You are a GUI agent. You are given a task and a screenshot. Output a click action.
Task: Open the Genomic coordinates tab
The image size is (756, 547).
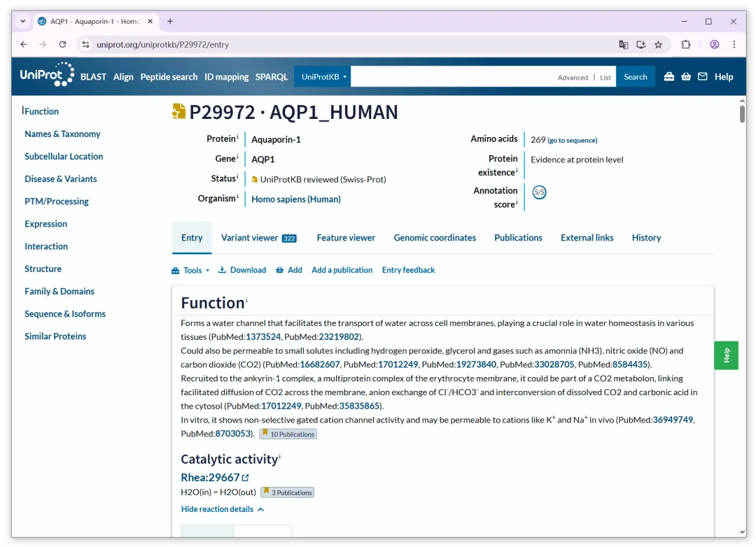[435, 238]
